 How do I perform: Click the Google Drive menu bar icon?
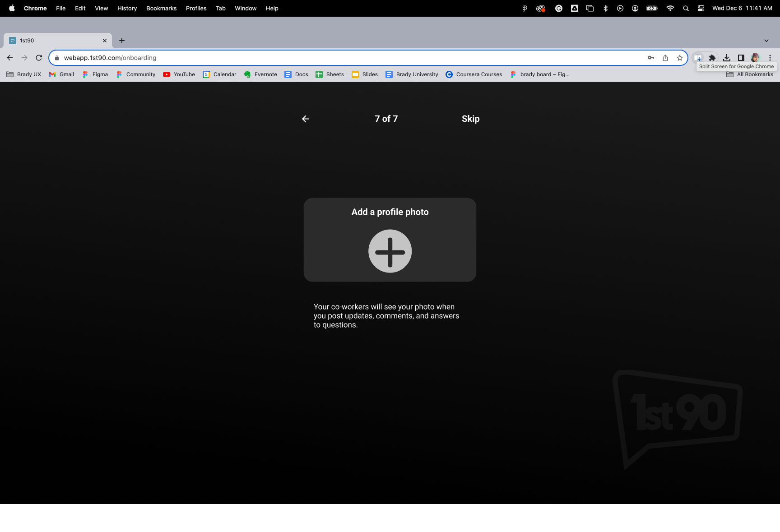[575, 8]
